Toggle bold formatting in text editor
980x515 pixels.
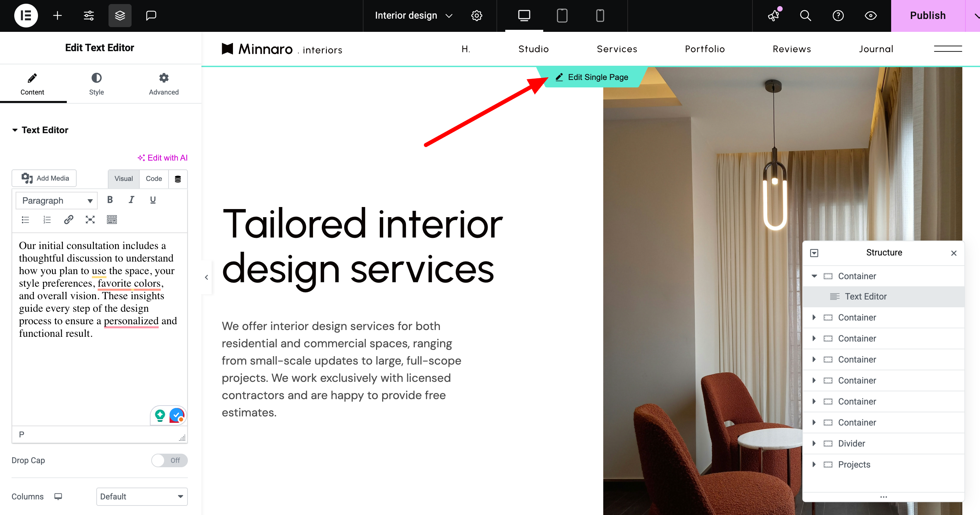(110, 200)
